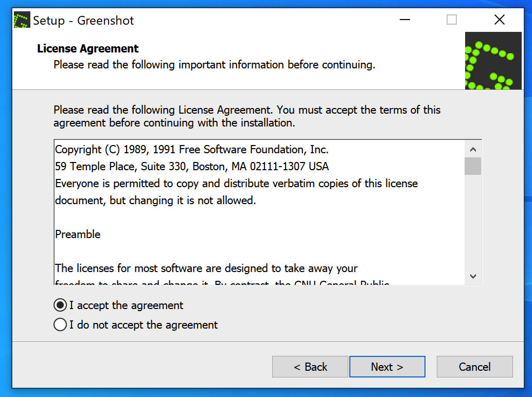Image resolution: width=532 pixels, height=397 pixels.
Task: Click the Greenshot icon in the title bar
Action: coord(22,21)
